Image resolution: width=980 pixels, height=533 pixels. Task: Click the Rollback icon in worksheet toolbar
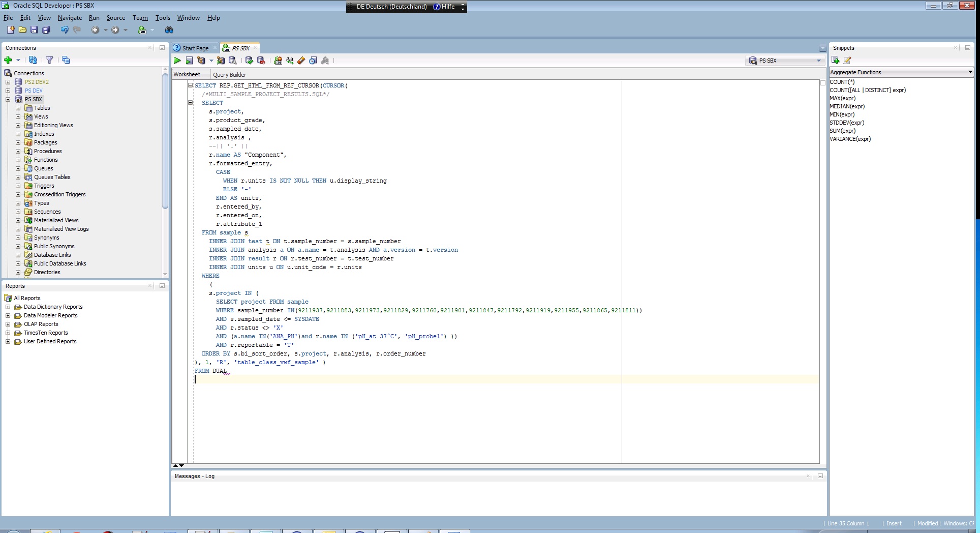261,61
